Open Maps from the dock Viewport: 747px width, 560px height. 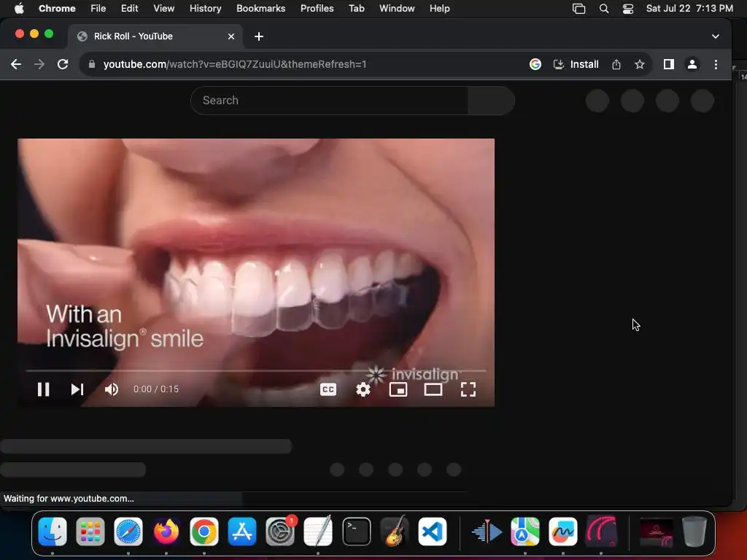pyautogui.click(x=525, y=532)
